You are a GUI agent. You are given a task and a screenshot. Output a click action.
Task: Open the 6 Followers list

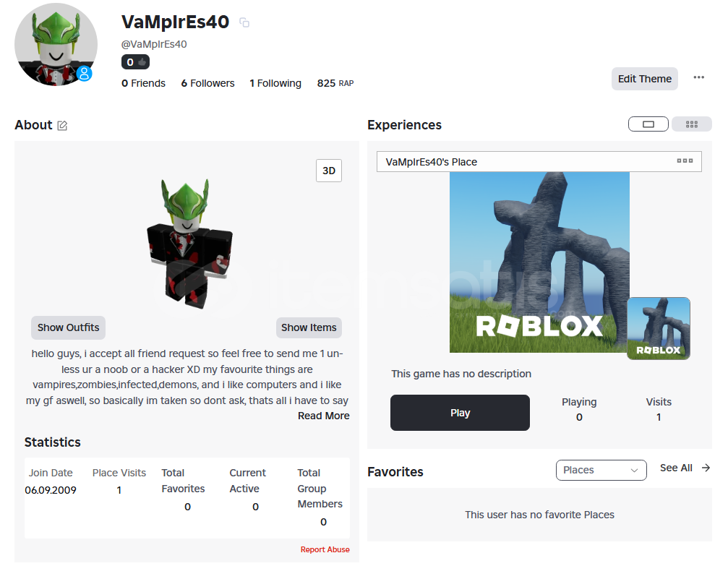pyautogui.click(x=207, y=83)
